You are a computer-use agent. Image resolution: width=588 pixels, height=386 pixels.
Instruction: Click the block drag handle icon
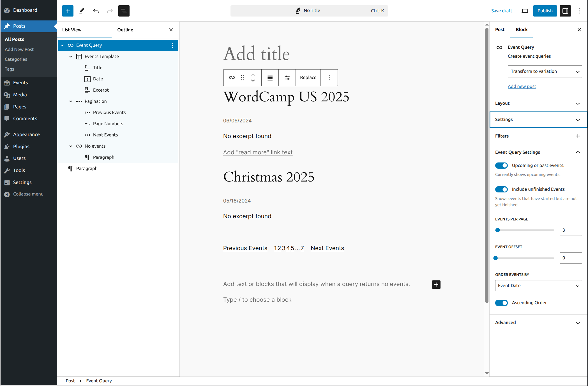click(x=243, y=78)
